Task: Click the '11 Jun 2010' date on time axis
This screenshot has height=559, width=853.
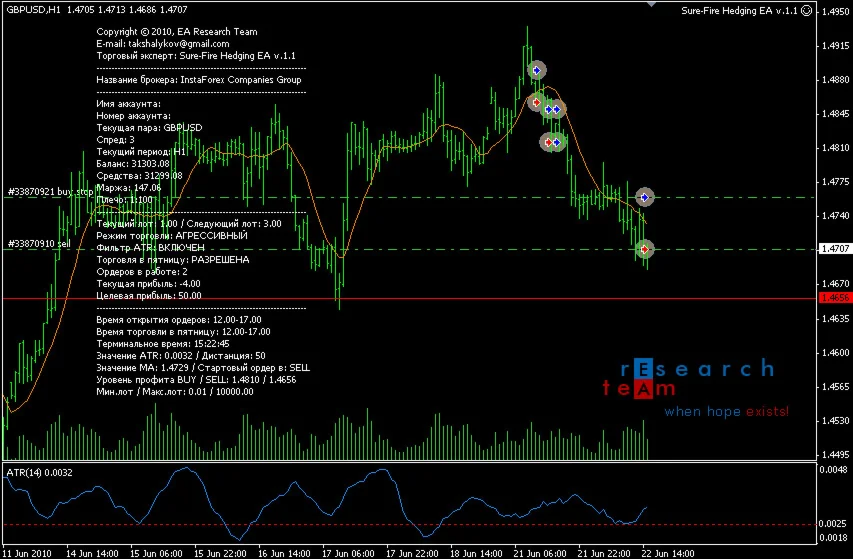Action: coord(27,554)
